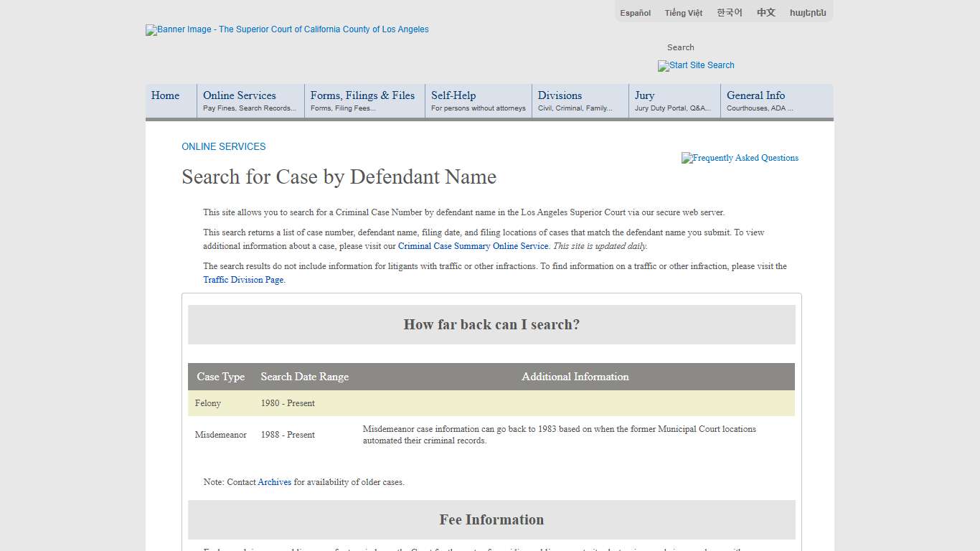Click the Start Site Search icon

[x=696, y=65]
